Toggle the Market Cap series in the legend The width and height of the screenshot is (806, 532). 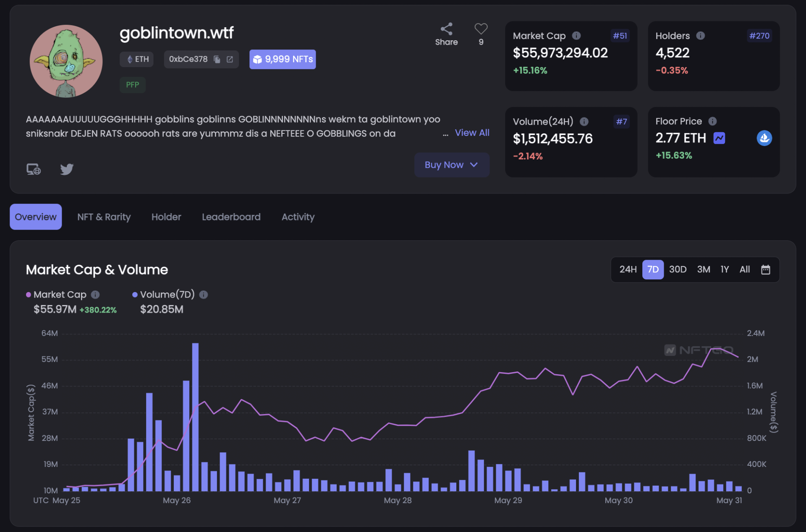click(56, 295)
